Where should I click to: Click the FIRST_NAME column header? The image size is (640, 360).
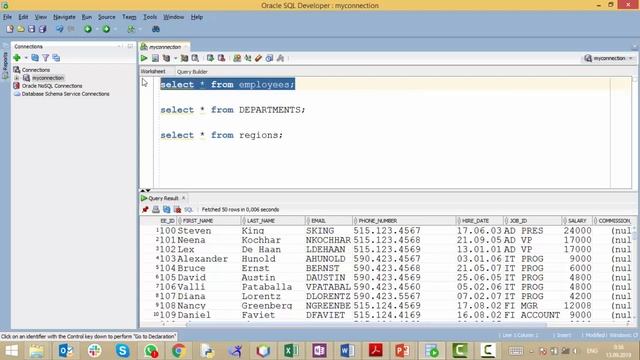coord(209,221)
